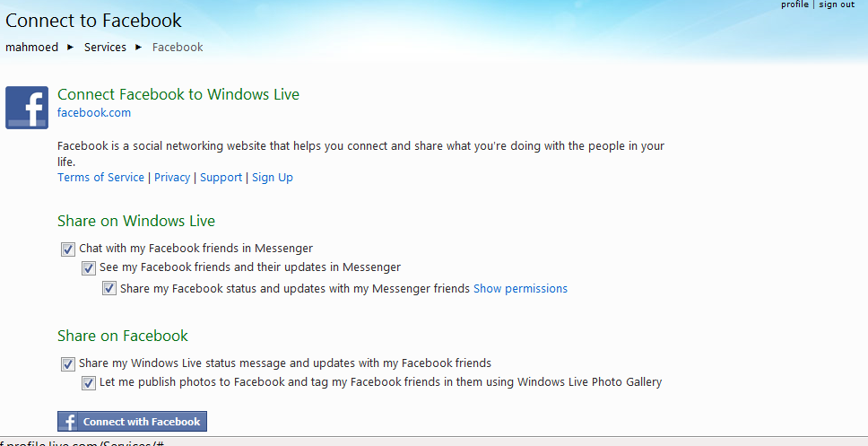This screenshot has width=868, height=446.
Task: Click the Connect to Facebook page title
Action: tap(93, 21)
